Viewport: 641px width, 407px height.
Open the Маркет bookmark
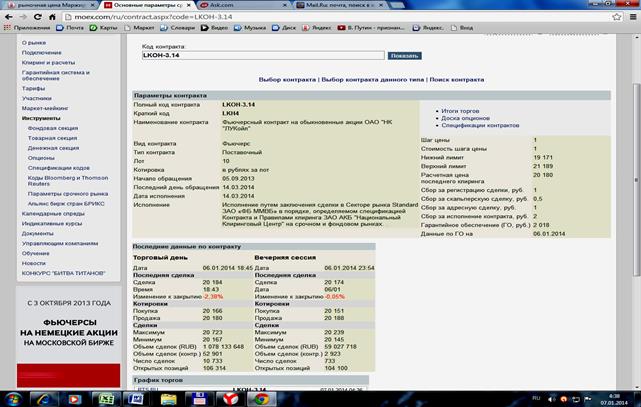point(139,28)
